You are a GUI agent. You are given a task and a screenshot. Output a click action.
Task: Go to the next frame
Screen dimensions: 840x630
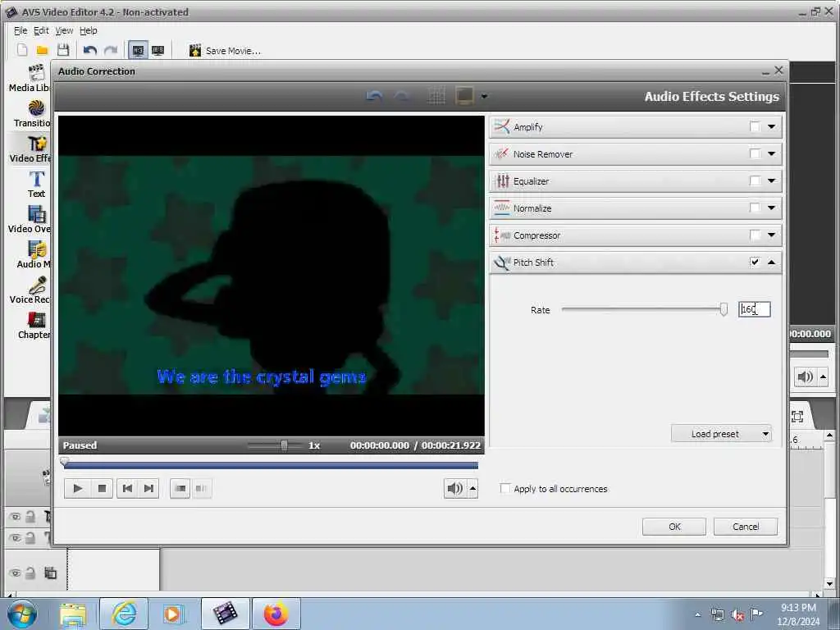(x=148, y=488)
